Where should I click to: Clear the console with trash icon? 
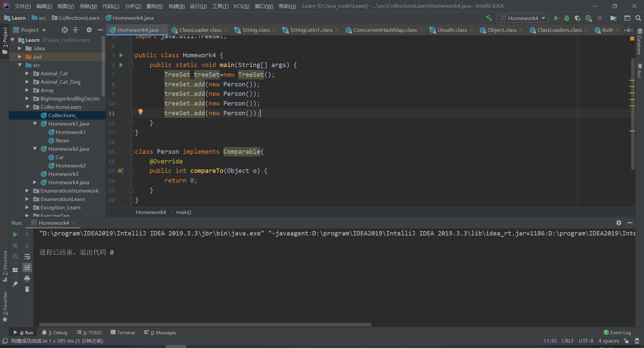(x=27, y=289)
